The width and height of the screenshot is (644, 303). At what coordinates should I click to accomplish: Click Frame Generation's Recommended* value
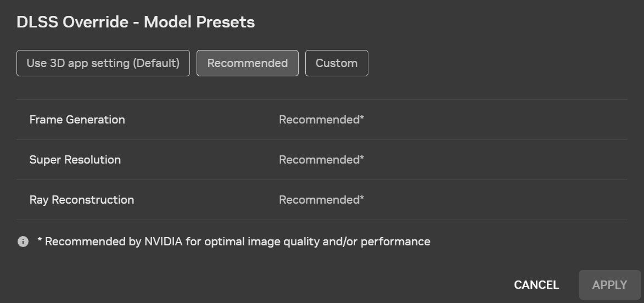click(x=321, y=120)
